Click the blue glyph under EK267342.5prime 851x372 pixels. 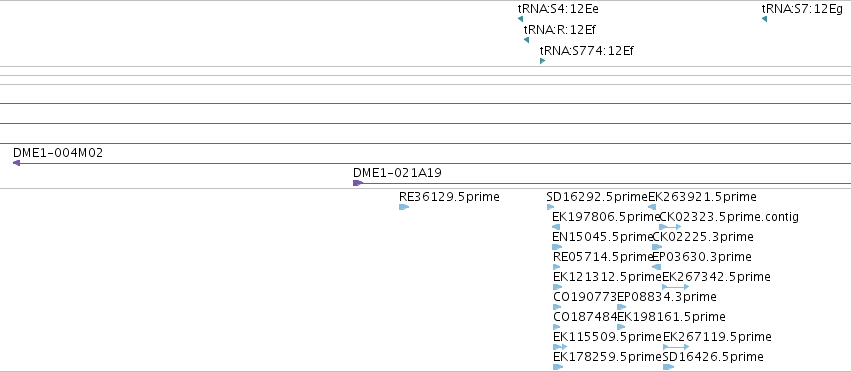coord(676,287)
